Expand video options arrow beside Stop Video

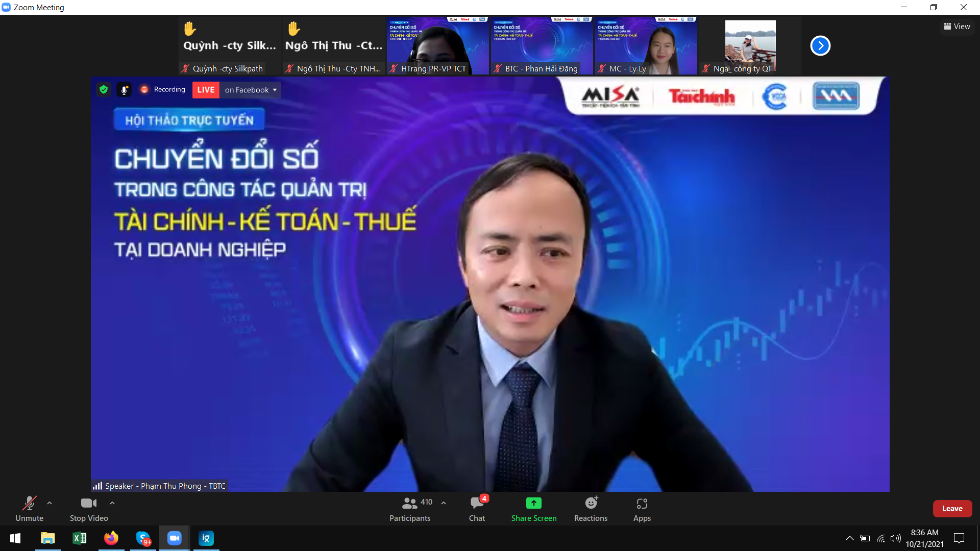[x=112, y=503]
